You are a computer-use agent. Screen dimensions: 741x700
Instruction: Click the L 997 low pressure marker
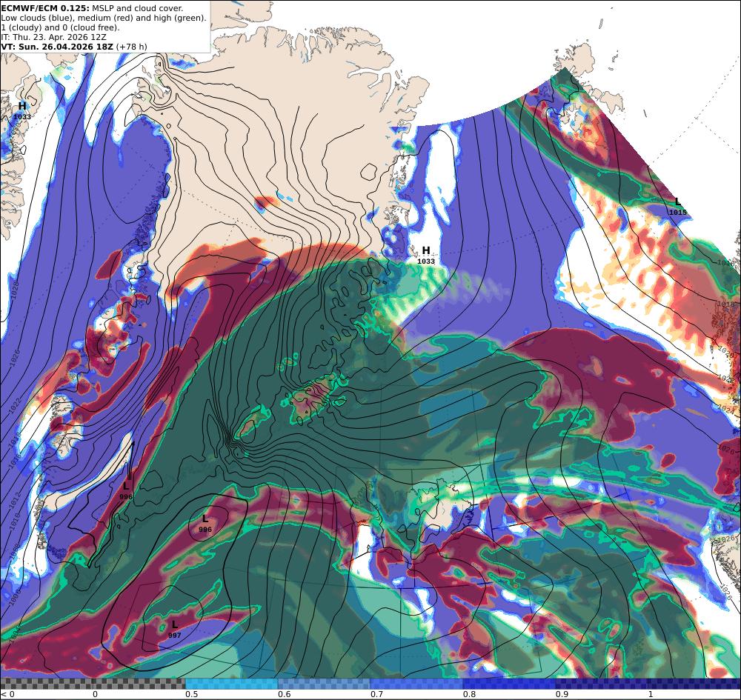[x=174, y=630]
